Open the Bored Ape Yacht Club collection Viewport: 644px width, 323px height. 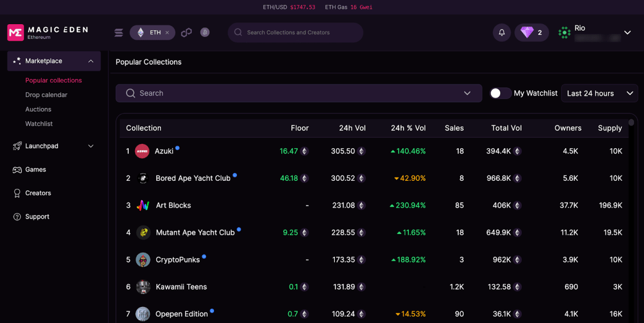(x=193, y=178)
